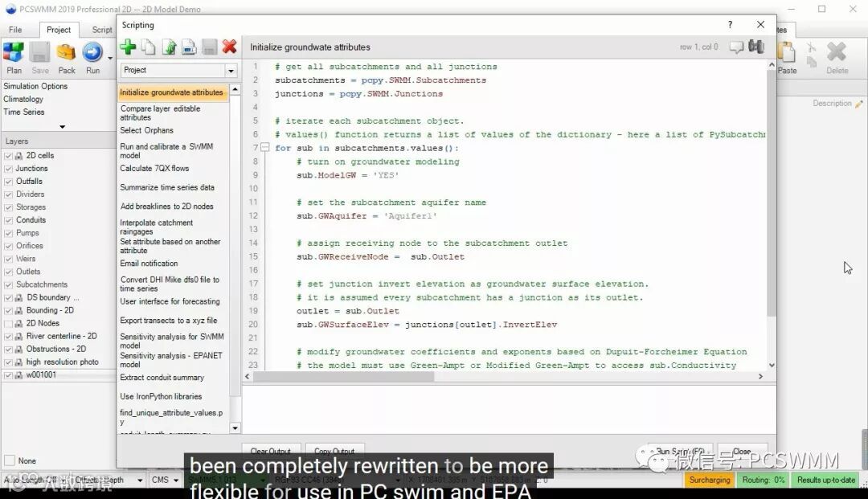Screen dimensions: 868x499
Task: Click the Clear Output button
Action: tap(271, 450)
